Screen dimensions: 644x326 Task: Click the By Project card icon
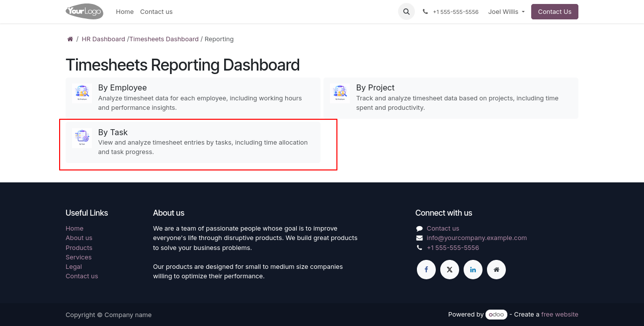(x=340, y=93)
